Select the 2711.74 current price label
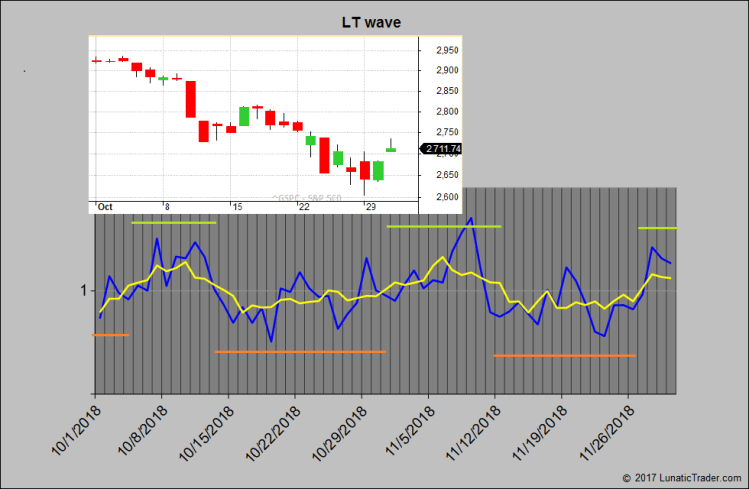Image resolution: width=749 pixels, height=489 pixels. click(443, 149)
